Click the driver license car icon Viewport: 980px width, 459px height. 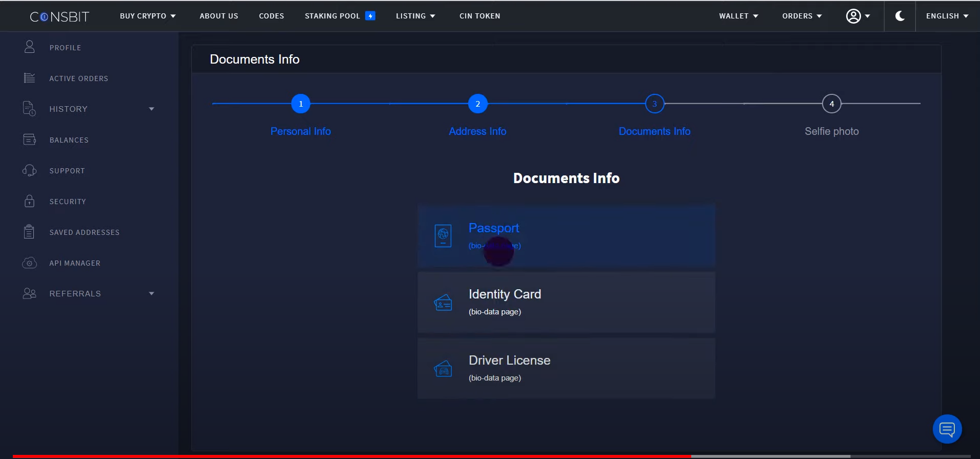pyautogui.click(x=443, y=368)
